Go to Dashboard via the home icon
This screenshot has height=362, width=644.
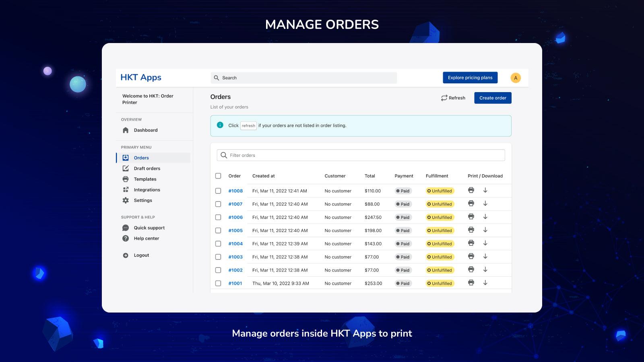click(125, 130)
